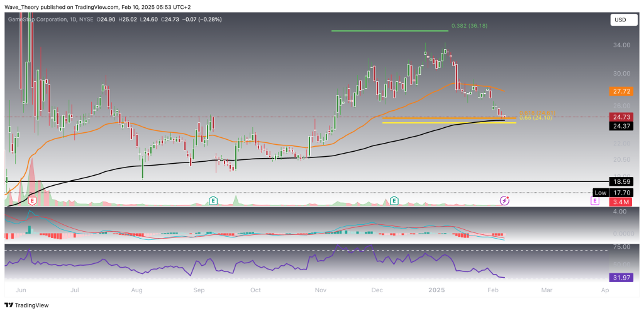Screen dimensions: 644x313
Task: Click the teal earnings E marker in December
Action: point(394,201)
